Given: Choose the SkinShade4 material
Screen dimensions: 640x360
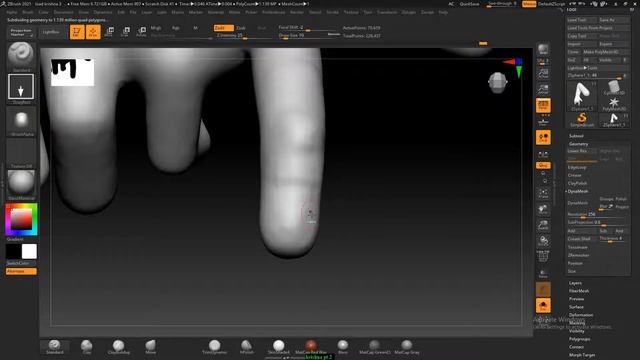Looking at the screenshot, I should tap(279, 347).
